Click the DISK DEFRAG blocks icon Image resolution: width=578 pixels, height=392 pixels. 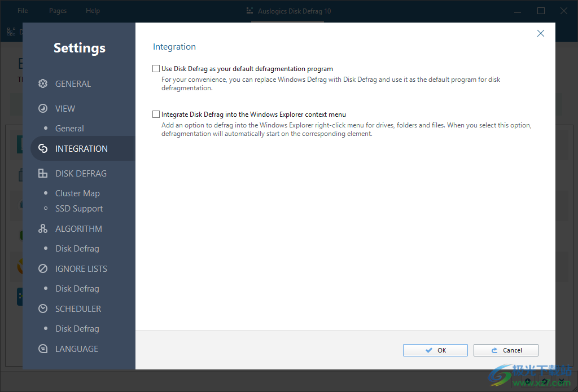43,173
